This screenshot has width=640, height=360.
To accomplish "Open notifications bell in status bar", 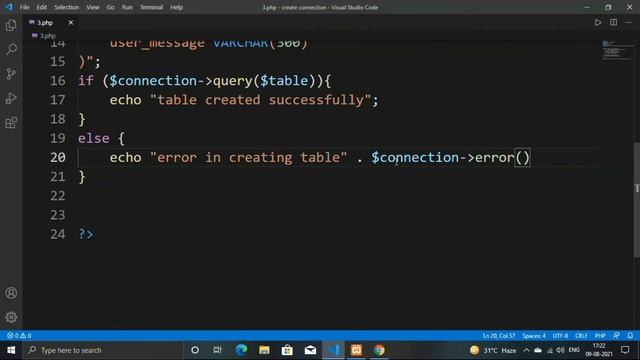I will click(630, 336).
